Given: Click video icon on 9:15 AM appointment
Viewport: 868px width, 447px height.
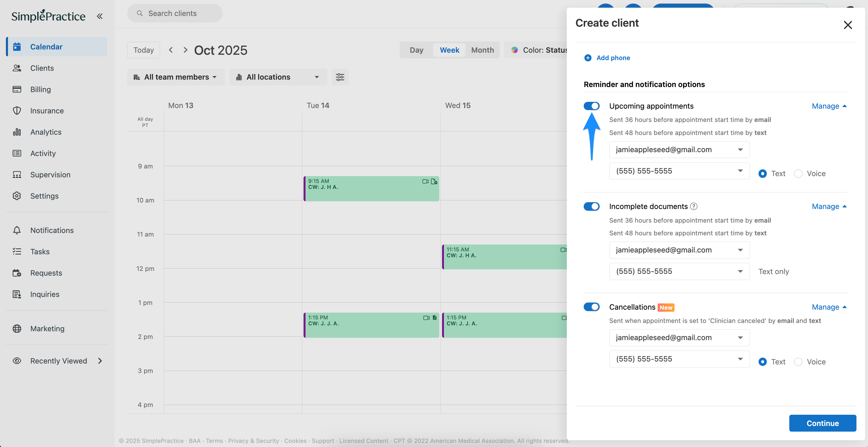Looking at the screenshot, I should 425,181.
